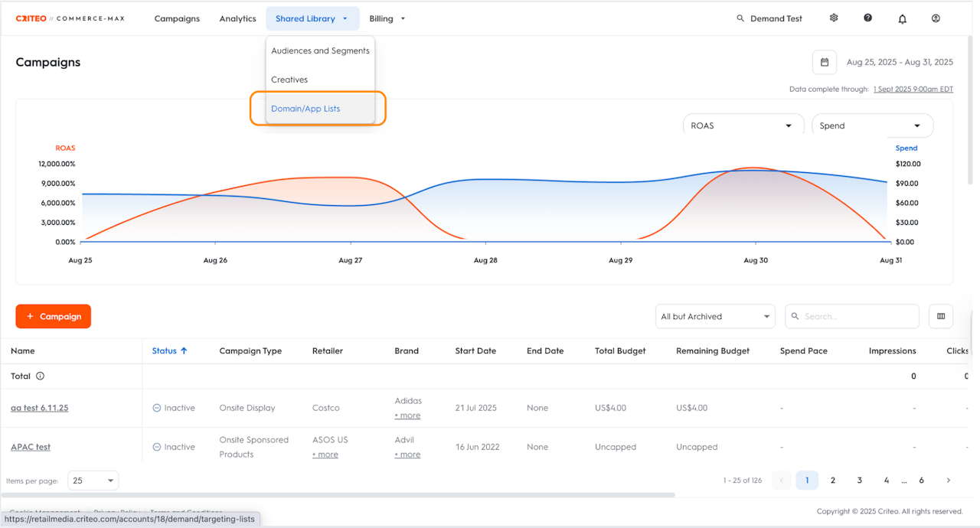Click the help question mark icon
The width and height of the screenshot is (980, 528).
(867, 18)
